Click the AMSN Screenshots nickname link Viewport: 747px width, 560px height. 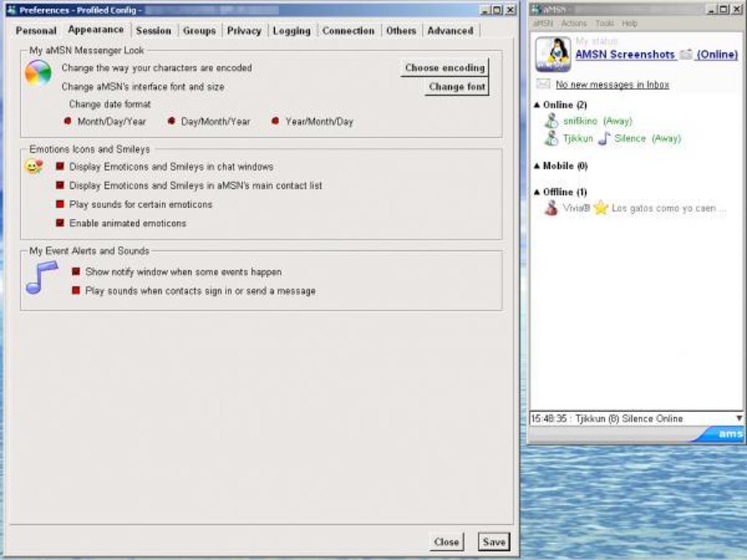click(625, 54)
